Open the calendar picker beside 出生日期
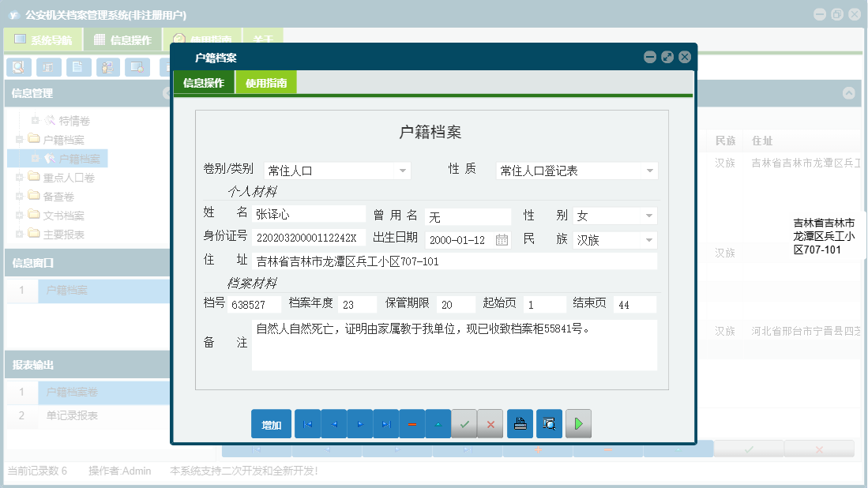 click(x=502, y=238)
